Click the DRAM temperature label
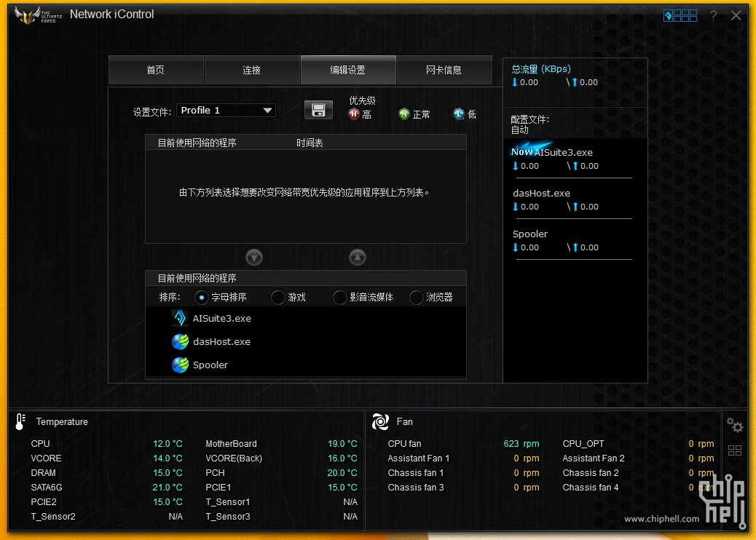The image size is (756, 540). click(x=44, y=473)
